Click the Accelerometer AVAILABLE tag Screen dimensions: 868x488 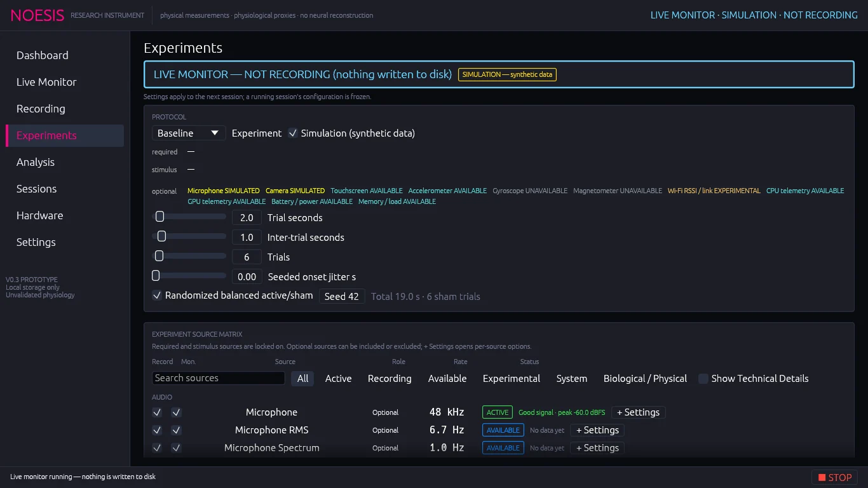click(447, 191)
